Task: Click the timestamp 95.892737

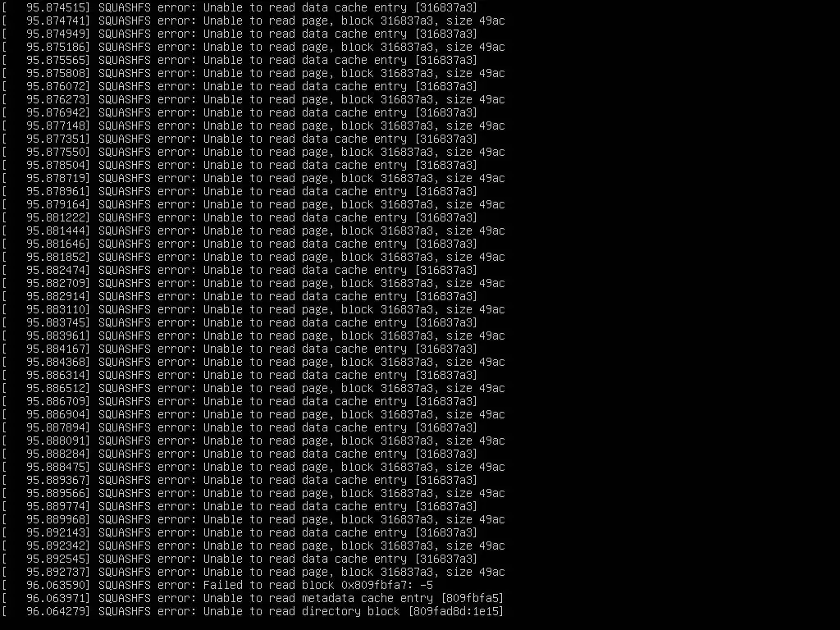Action: coord(58,572)
